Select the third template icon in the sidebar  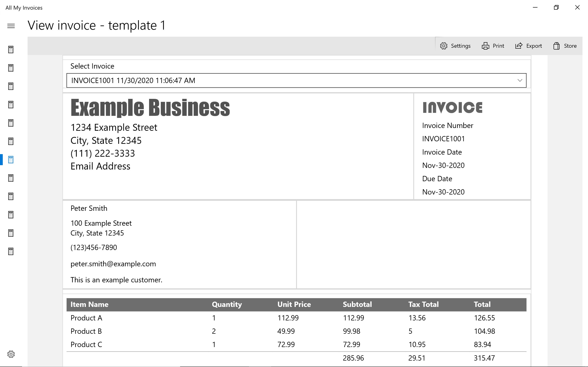[11, 86]
